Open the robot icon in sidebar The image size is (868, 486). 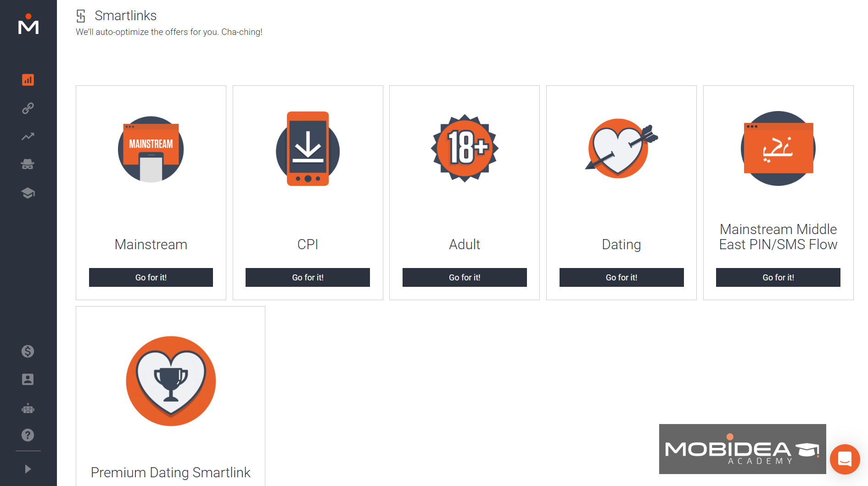(x=28, y=408)
